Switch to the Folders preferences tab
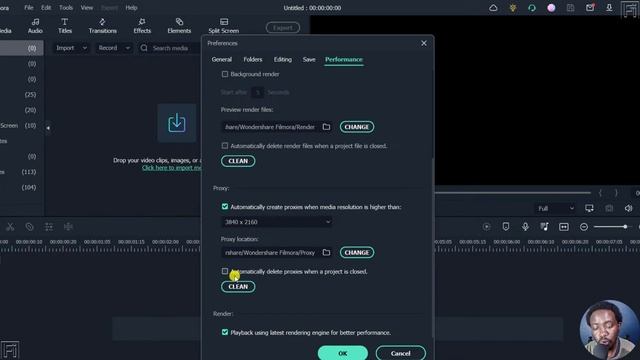Screen dimensions: 640x360 [x=253, y=60]
